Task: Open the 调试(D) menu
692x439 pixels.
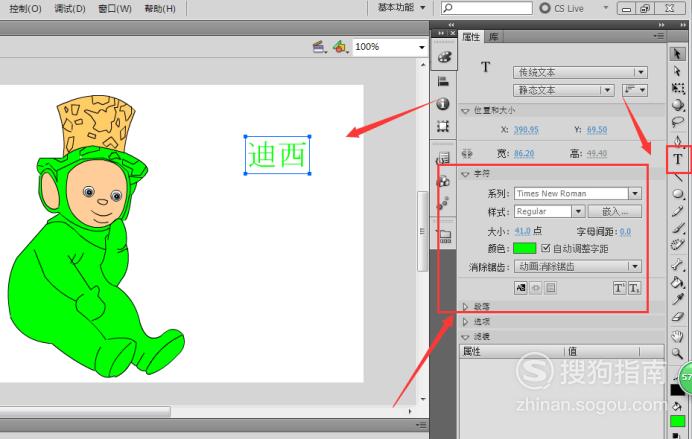Action: 70,8
